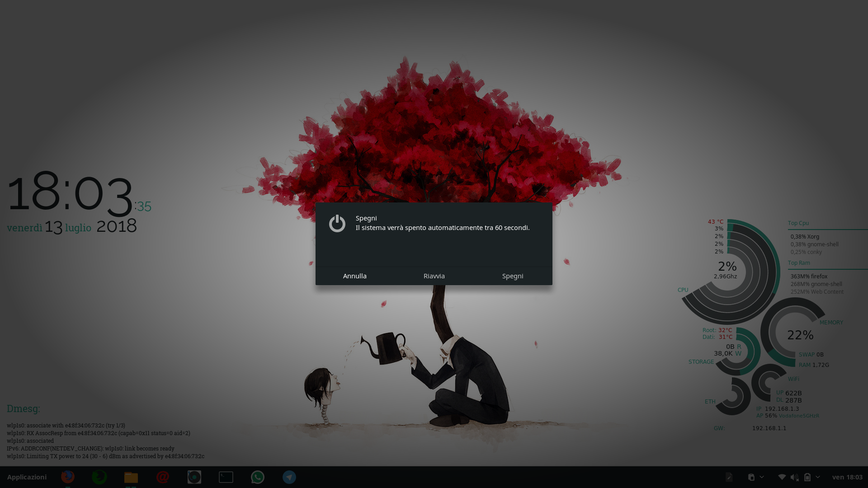Image resolution: width=868 pixels, height=488 pixels.
Task: Open the green globe browser icon
Action: 99,477
